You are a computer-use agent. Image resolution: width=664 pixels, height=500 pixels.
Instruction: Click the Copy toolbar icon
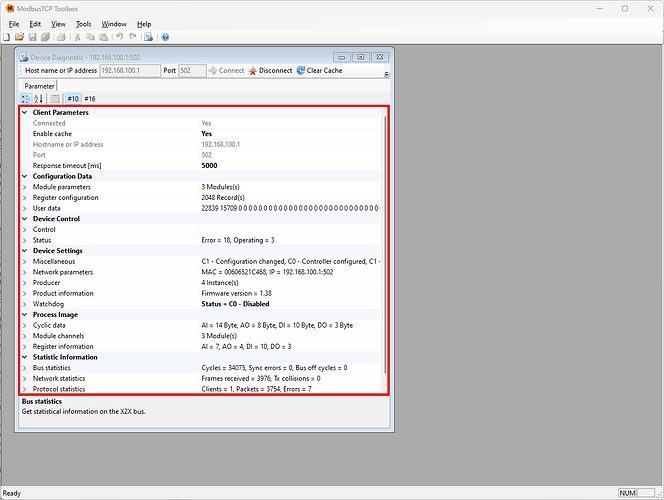[x=90, y=37]
